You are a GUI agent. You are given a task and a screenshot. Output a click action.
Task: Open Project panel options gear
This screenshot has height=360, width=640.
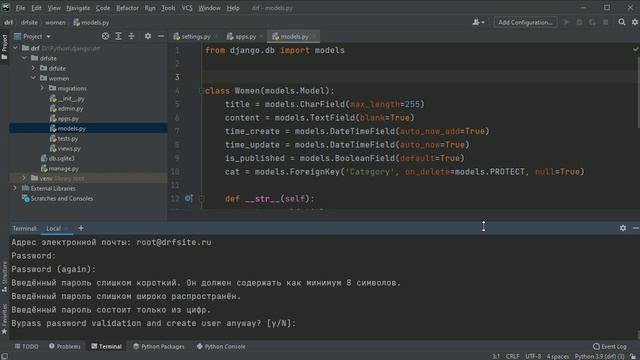click(x=148, y=36)
